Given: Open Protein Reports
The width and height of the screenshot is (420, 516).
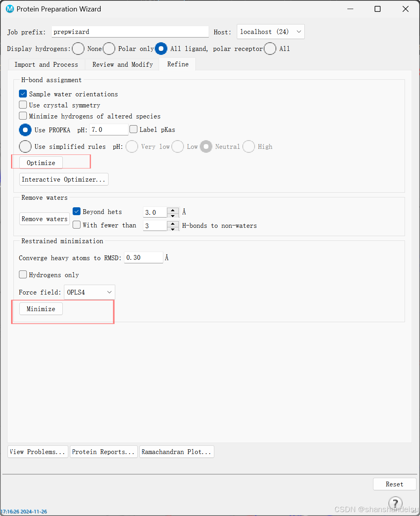Looking at the screenshot, I should click(104, 452).
